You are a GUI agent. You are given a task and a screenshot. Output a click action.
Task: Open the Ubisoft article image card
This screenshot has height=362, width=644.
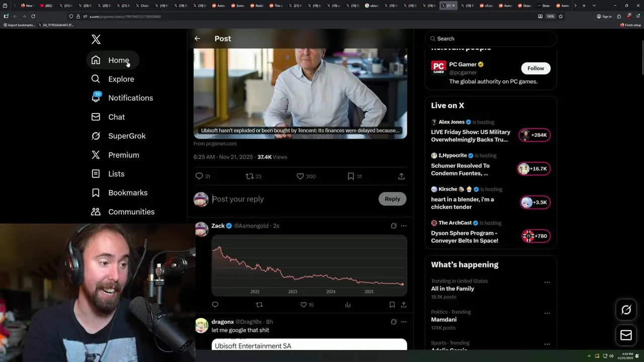click(300, 94)
